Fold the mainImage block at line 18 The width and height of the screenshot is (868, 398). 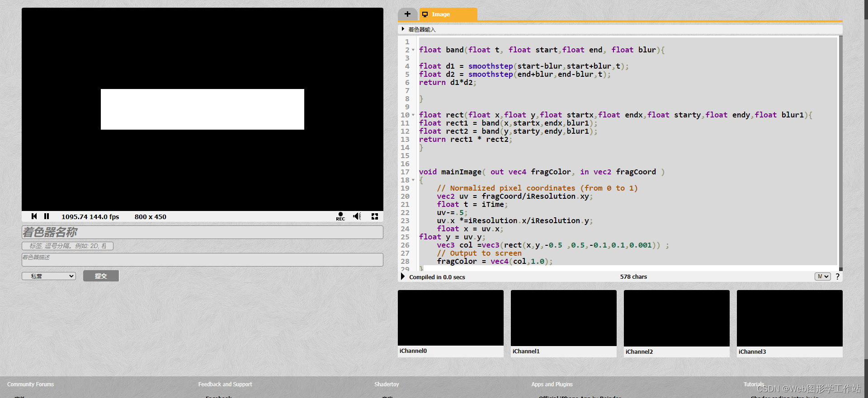pyautogui.click(x=413, y=180)
